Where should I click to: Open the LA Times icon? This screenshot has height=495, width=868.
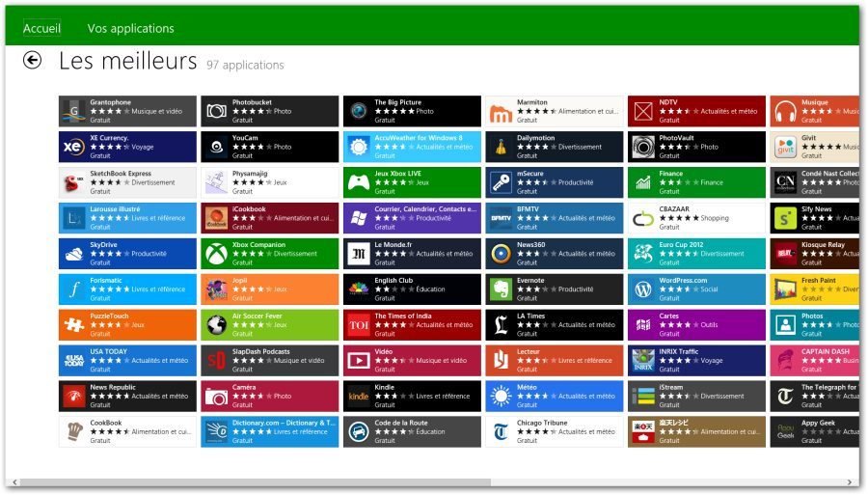tap(500, 325)
